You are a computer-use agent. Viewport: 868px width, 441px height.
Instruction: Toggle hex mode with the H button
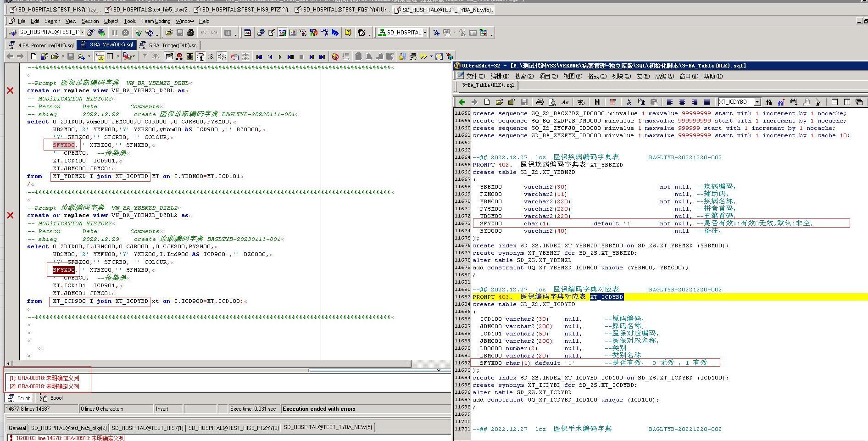tap(597, 102)
